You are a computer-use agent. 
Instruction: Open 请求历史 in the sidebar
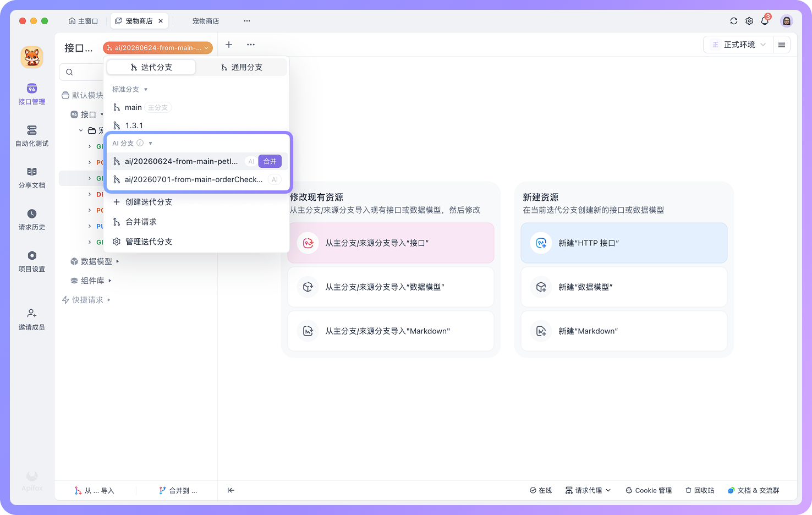(32, 220)
